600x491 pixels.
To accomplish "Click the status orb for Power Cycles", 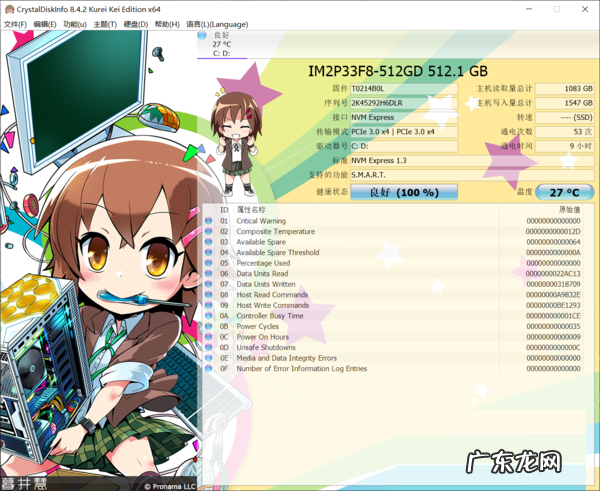I will click(209, 326).
